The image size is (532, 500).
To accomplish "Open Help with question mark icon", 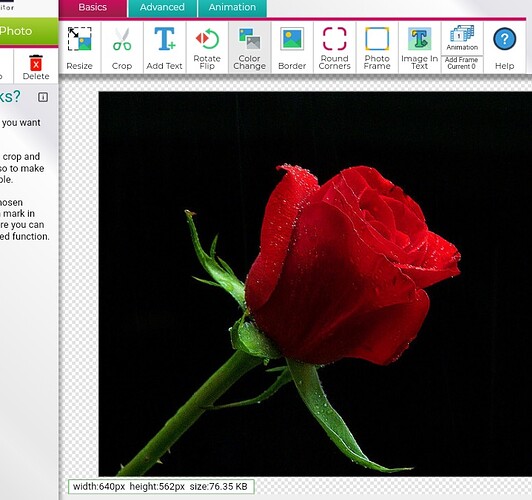I will pyautogui.click(x=505, y=47).
